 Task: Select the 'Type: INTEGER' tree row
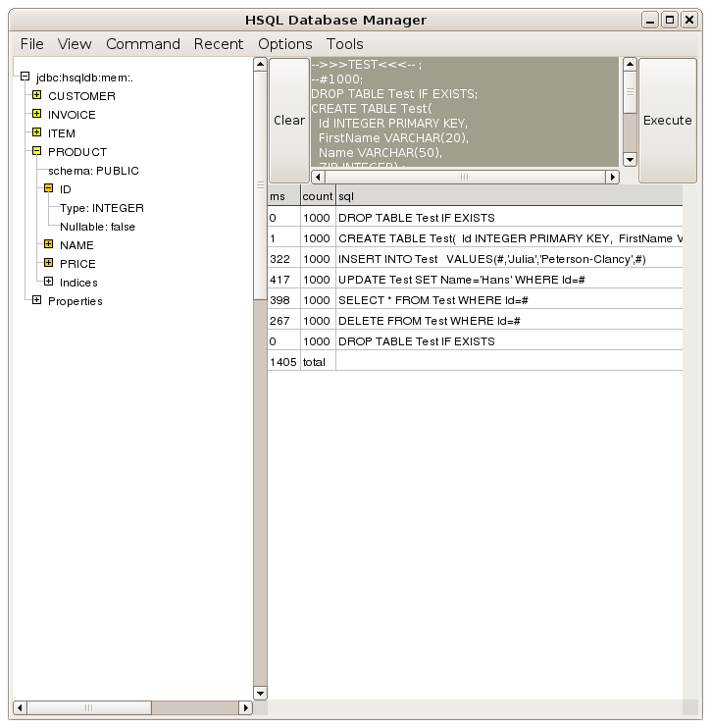tap(102, 208)
